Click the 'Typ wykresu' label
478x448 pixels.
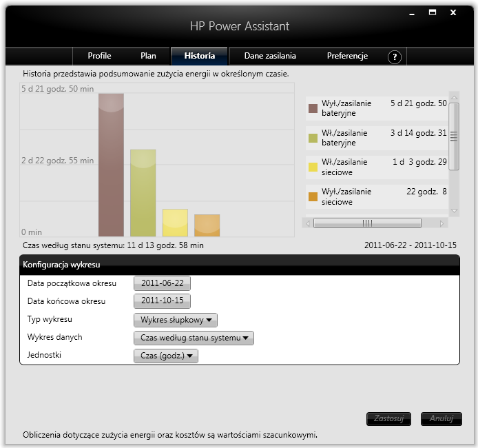coord(50,319)
